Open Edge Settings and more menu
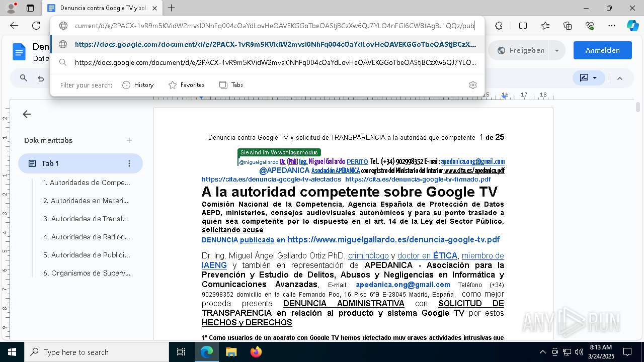644x362 pixels. tap(612, 26)
